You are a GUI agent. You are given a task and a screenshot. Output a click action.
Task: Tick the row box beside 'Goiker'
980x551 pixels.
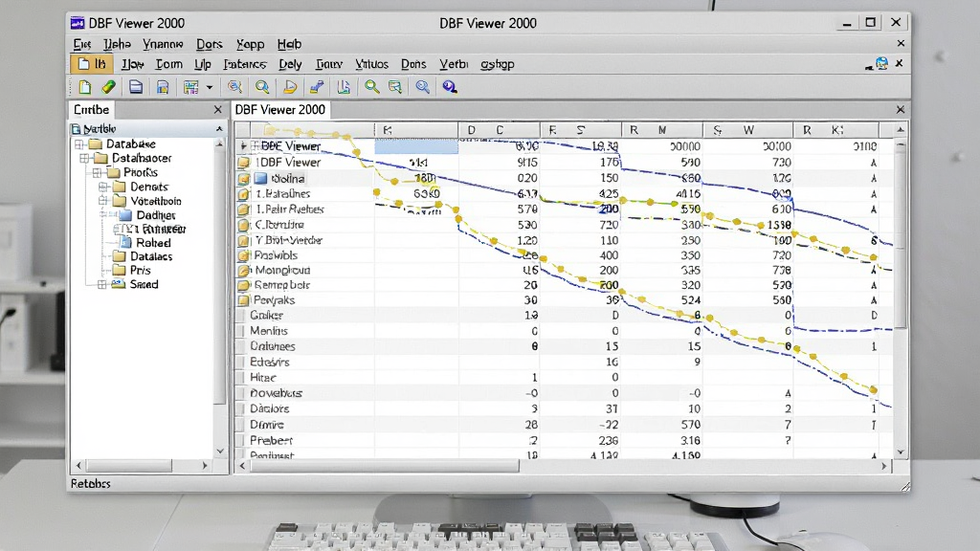pyautogui.click(x=240, y=316)
